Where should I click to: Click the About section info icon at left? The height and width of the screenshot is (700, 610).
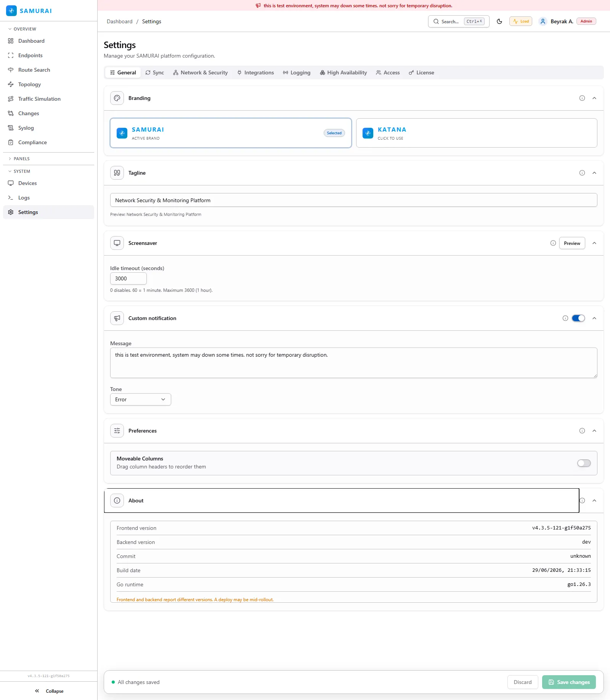(x=117, y=500)
